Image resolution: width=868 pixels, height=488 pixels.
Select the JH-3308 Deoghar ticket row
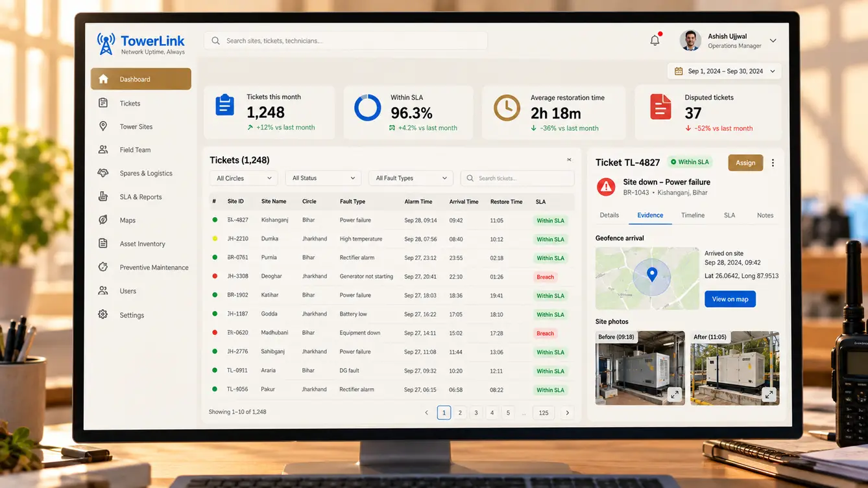tap(392, 277)
